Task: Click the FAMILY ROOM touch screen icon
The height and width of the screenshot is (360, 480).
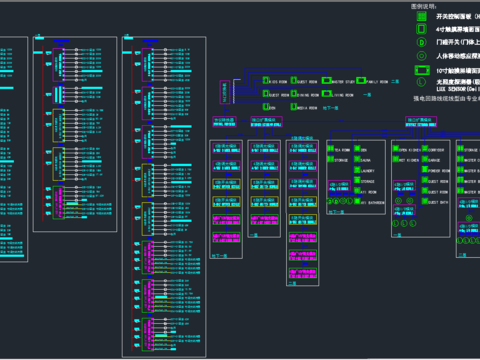Action: coord(361,80)
